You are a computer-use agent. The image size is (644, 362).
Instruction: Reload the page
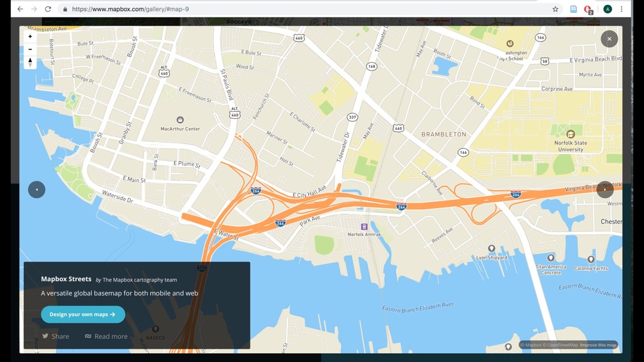pos(48,9)
